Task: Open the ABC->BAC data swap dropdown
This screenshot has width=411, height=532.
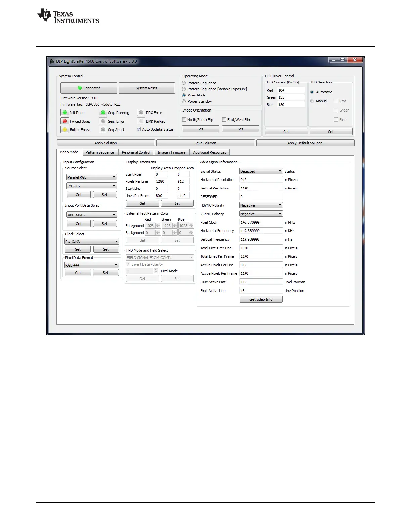Action: tap(92, 215)
